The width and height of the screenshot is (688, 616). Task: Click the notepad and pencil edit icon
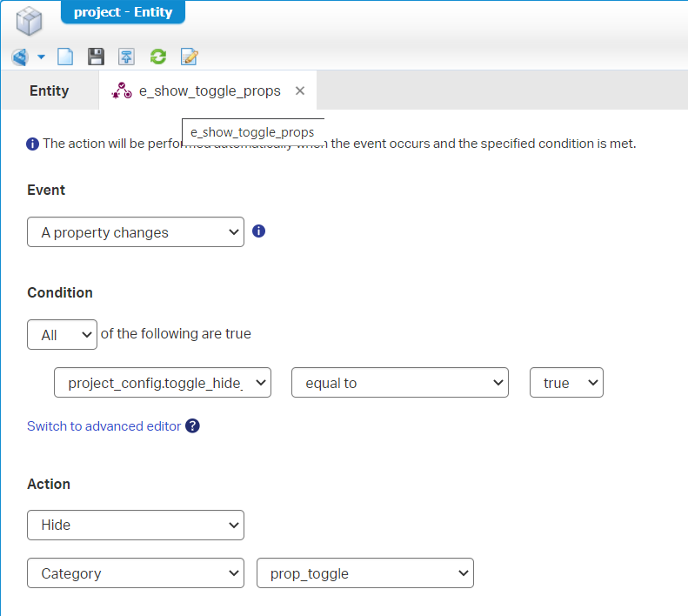point(189,57)
